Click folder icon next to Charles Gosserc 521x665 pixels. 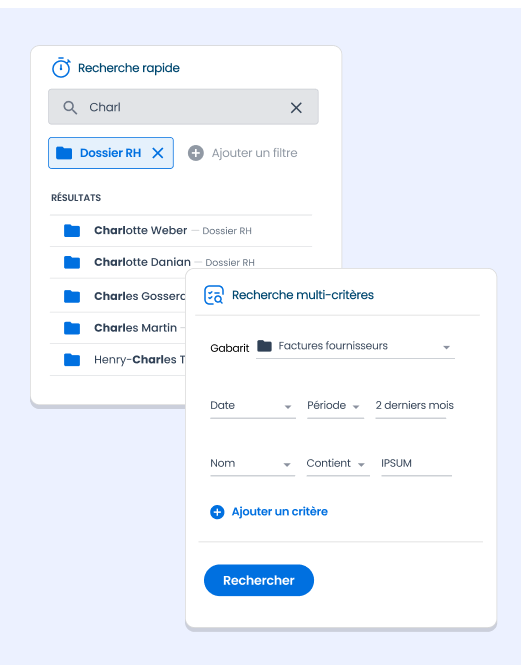pos(72,296)
